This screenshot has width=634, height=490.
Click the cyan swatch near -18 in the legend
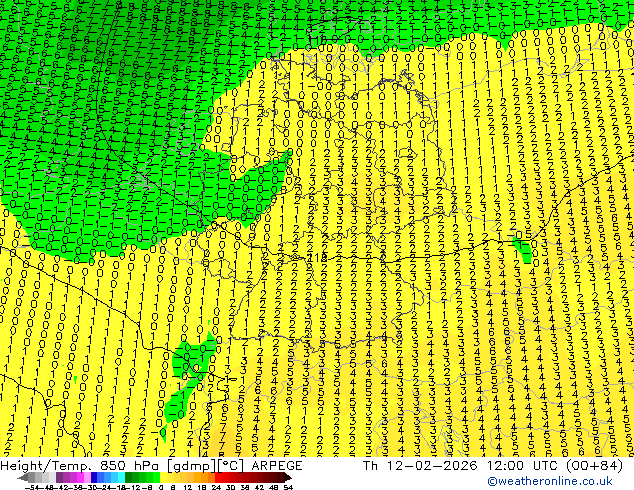122,478
